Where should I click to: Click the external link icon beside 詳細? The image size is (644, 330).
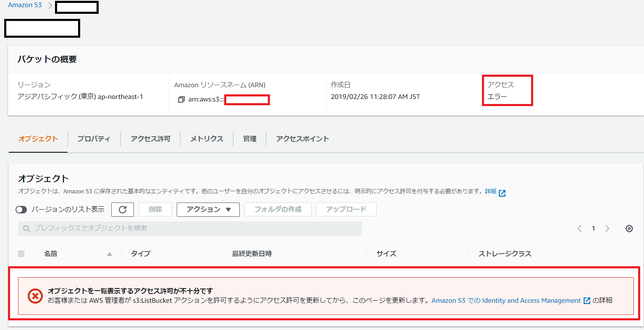click(502, 192)
